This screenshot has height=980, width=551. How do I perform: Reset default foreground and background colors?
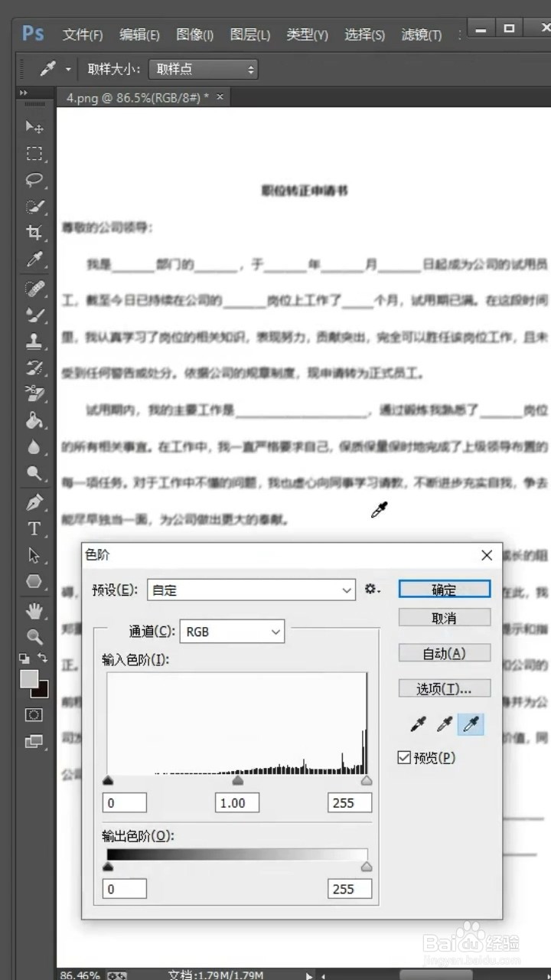[x=24, y=658]
